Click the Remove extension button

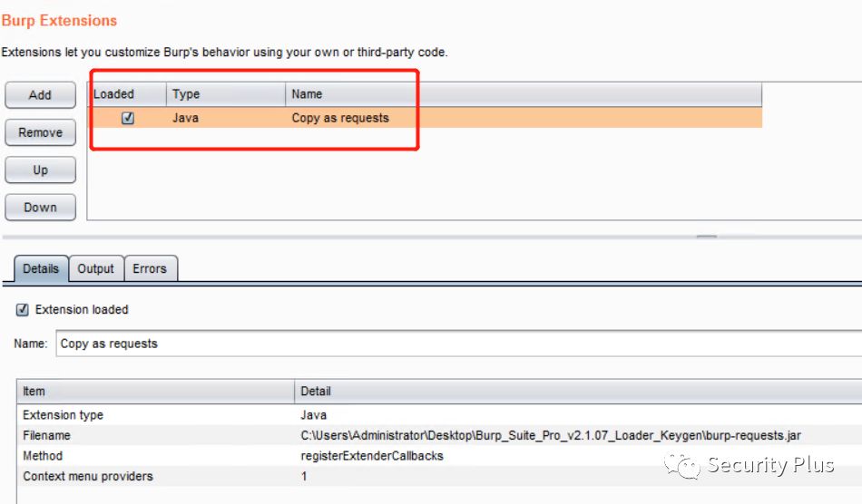click(x=40, y=132)
